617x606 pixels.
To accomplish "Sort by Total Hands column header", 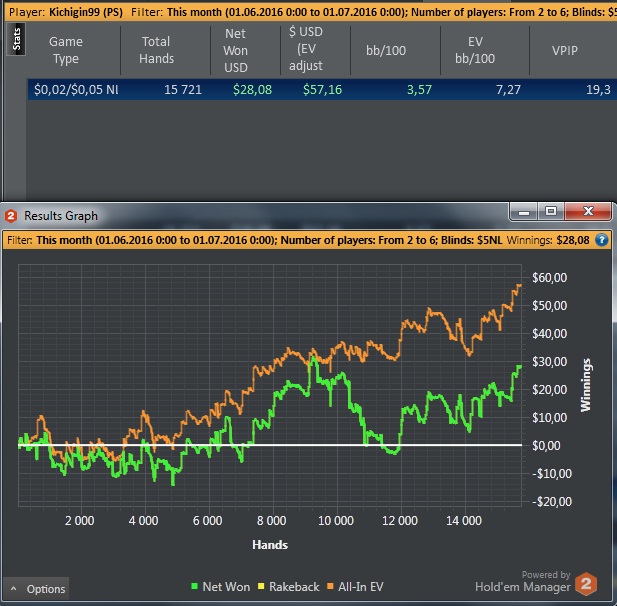I will point(156,50).
